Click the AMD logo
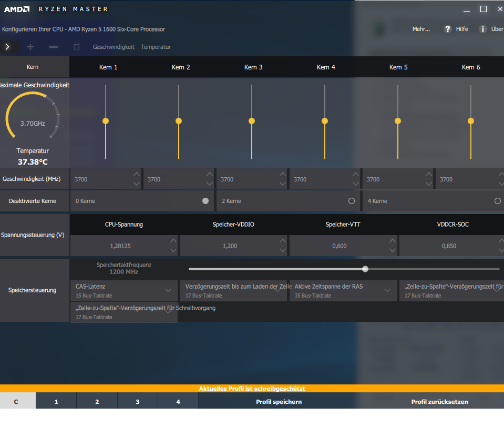This screenshot has height=447, width=504. 17,9
